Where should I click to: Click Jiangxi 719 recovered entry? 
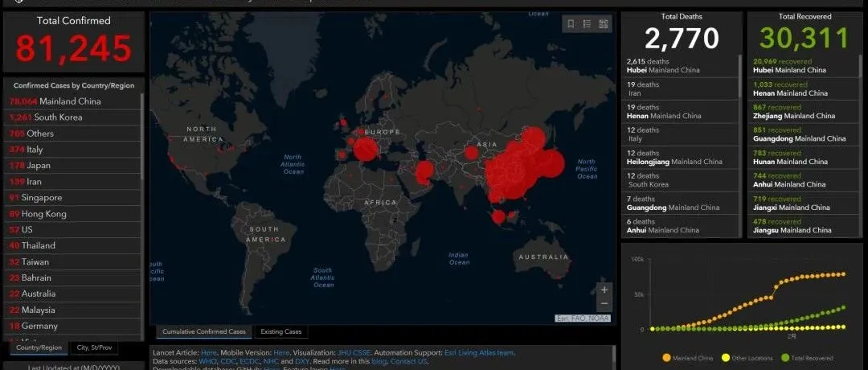[804, 203]
